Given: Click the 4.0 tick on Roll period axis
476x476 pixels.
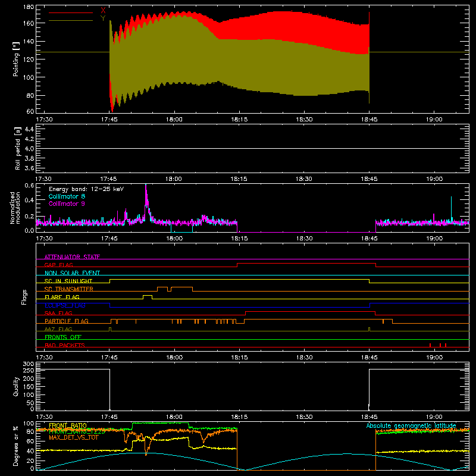Looking at the screenshot, I should pyautogui.click(x=29, y=149).
